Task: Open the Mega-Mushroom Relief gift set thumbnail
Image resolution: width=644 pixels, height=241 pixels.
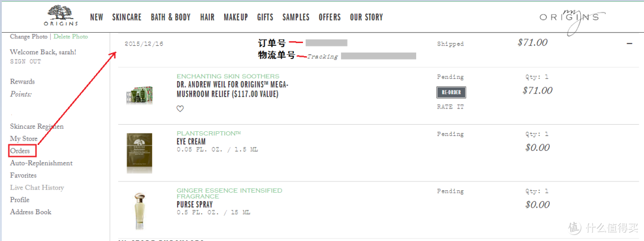Action: tap(139, 95)
